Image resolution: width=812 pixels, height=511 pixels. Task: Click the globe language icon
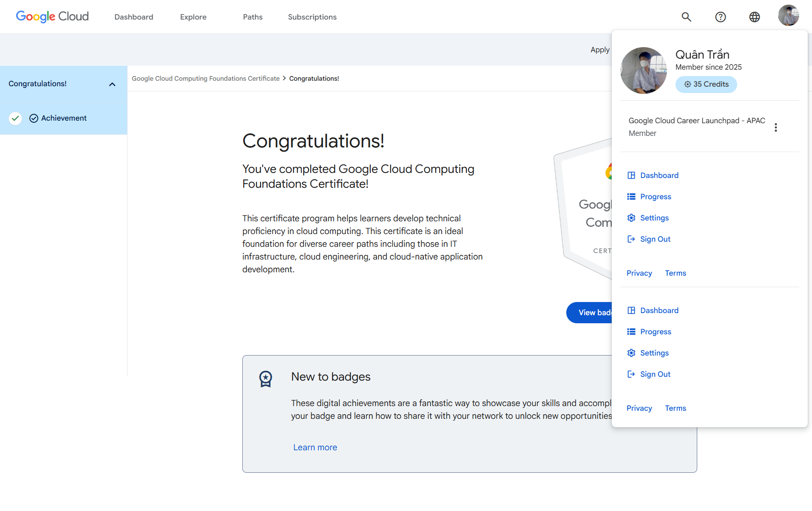pos(754,17)
